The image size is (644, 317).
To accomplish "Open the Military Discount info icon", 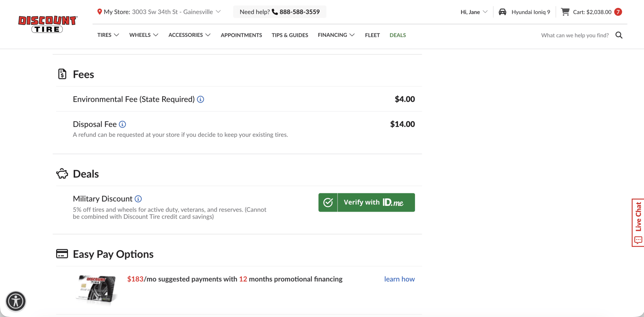I will point(138,199).
